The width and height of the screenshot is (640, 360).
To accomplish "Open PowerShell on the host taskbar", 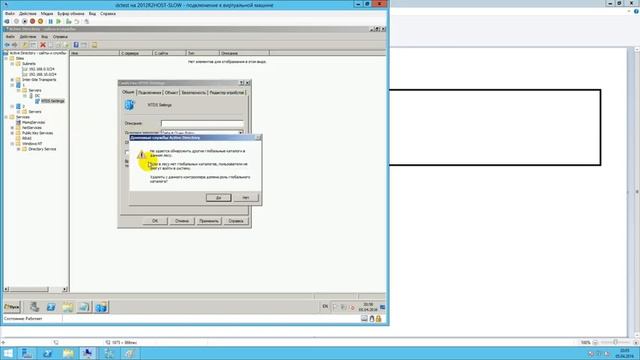I will 47,353.
